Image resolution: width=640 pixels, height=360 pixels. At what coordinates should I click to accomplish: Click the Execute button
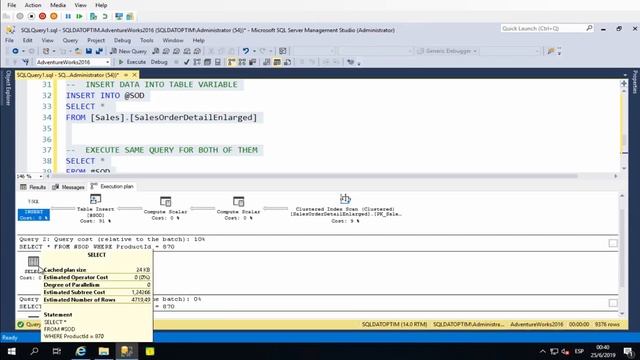pyautogui.click(x=132, y=62)
